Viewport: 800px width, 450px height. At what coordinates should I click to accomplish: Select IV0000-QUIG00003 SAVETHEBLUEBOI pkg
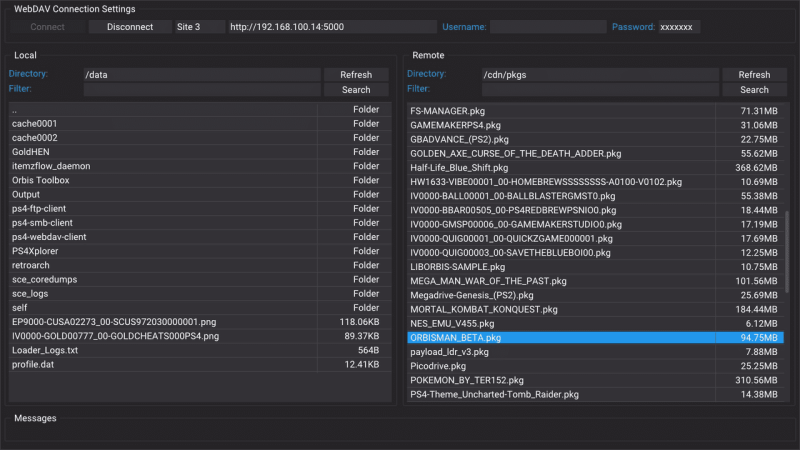click(595, 253)
